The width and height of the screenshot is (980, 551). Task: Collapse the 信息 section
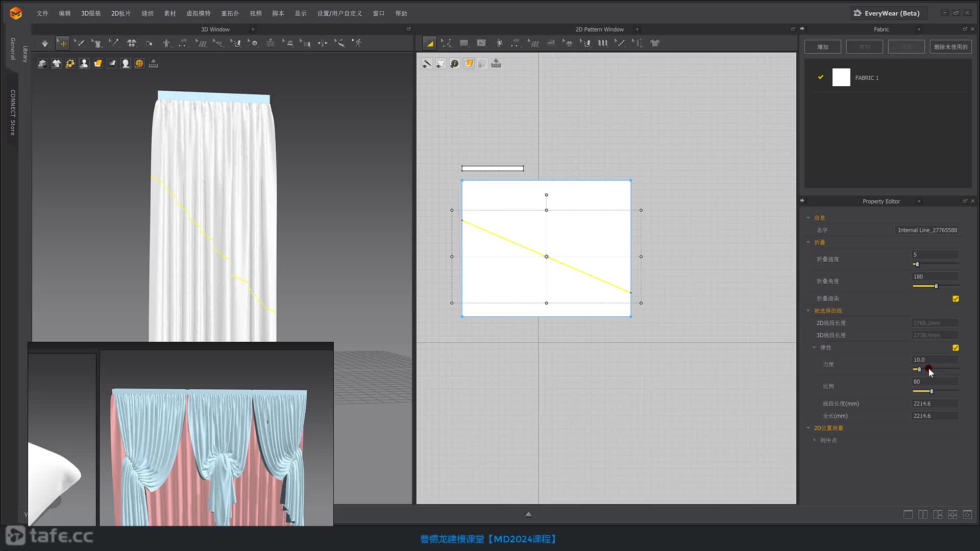click(808, 218)
